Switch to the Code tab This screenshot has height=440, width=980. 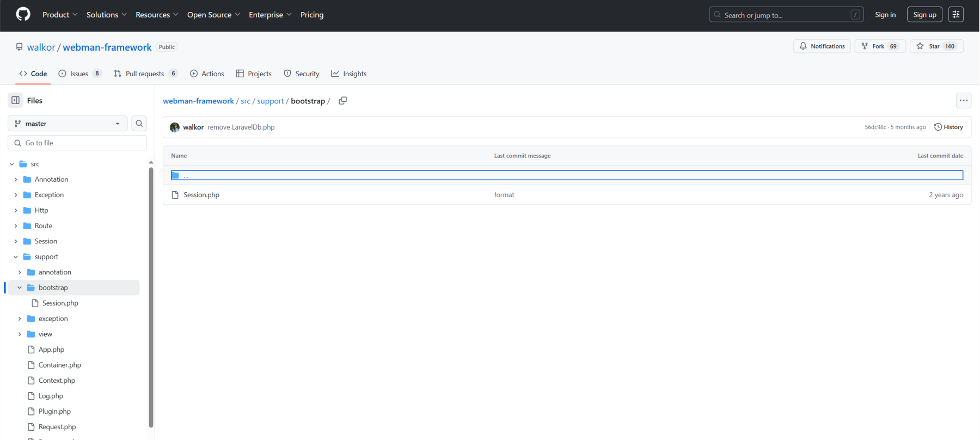[x=33, y=74]
